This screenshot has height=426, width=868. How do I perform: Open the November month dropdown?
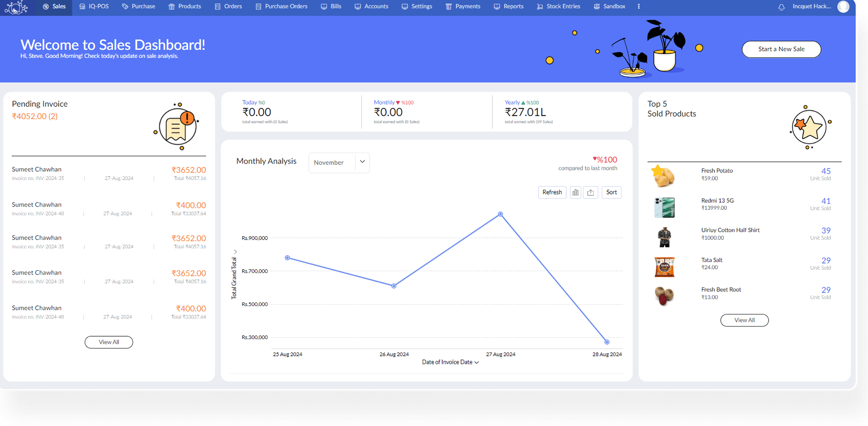(339, 163)
